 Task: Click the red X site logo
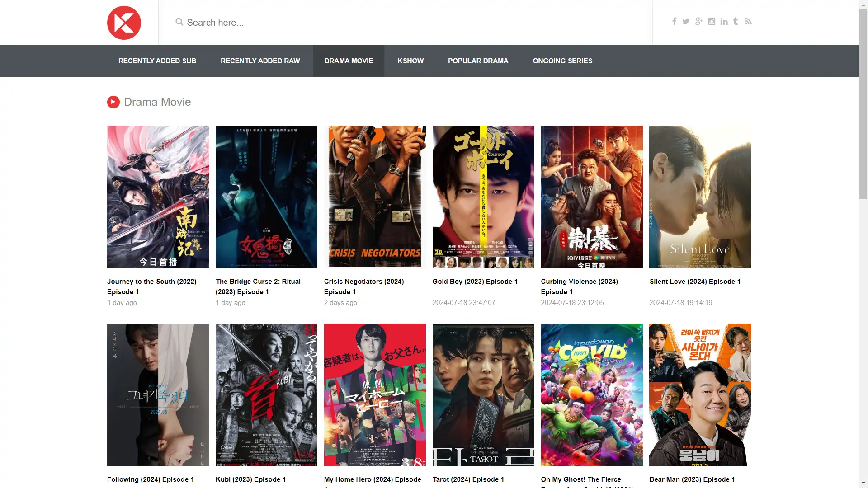tap(124, 23)
